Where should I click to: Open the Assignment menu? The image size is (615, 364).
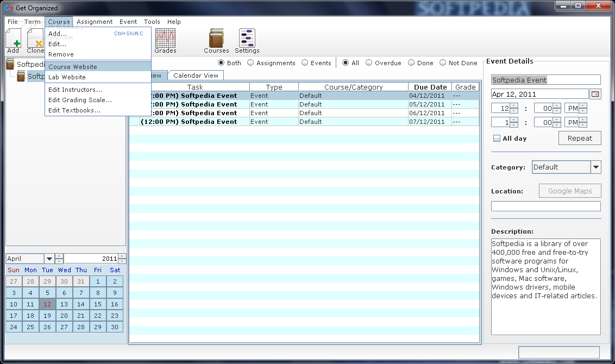95,22
